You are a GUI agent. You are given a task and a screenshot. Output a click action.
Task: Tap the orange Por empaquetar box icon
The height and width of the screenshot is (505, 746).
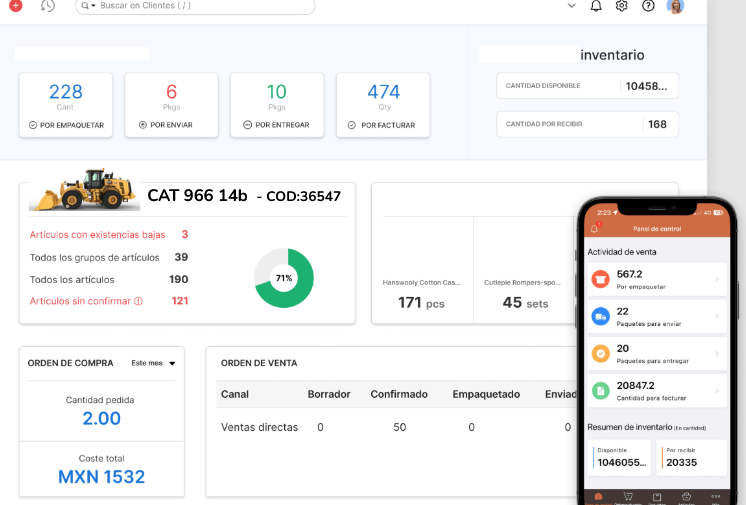point(600,280)
